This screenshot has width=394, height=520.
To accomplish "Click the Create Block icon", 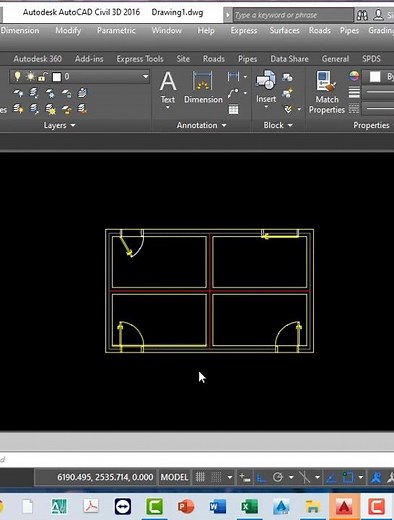I will pos(287,78).
